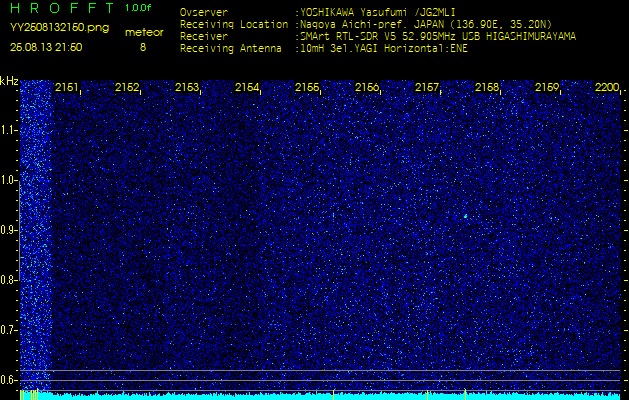
Task: Click the timestamp 25.08.13 21:50
Action: (x=46, y=47)
